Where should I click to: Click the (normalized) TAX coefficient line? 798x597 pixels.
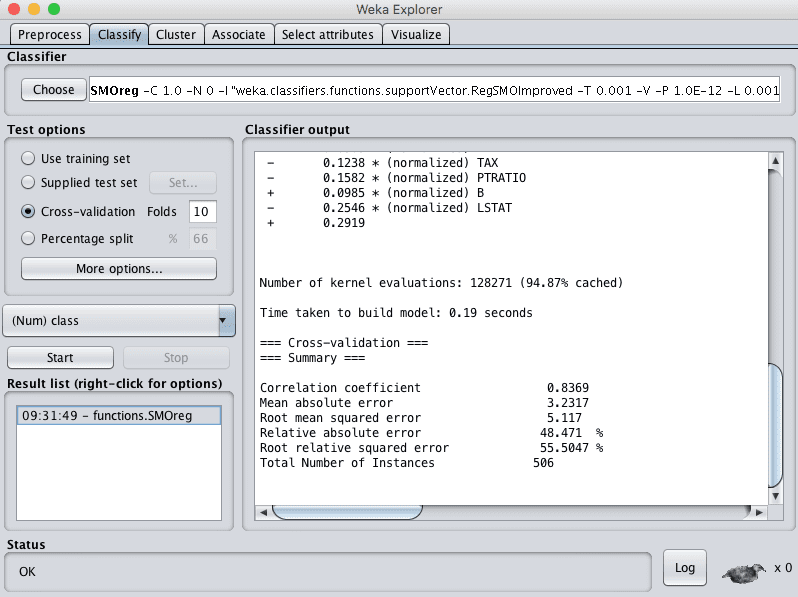pyautogui.click(x=382, y=163)
